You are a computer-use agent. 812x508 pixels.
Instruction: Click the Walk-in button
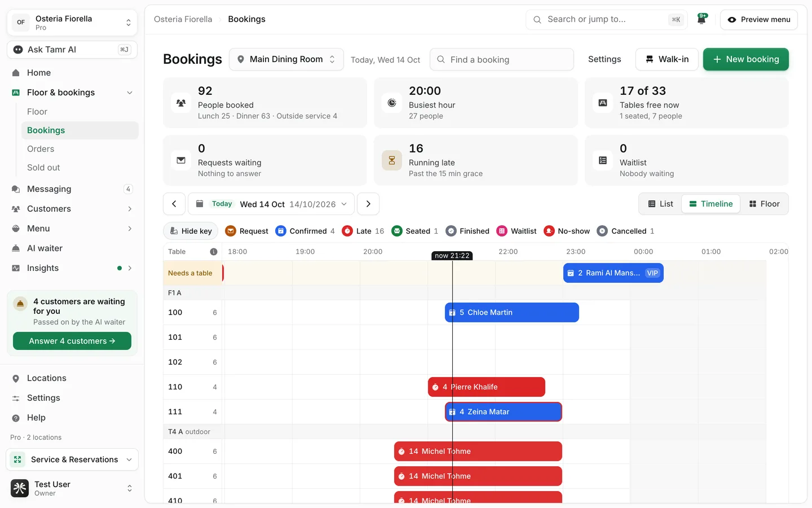[667, 59]
